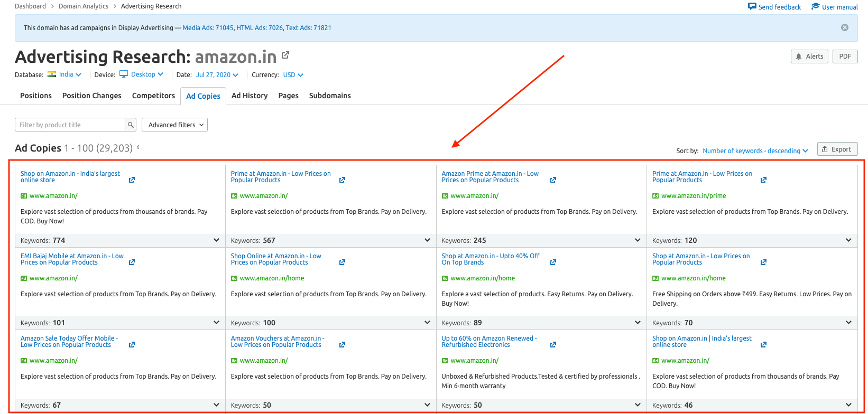Click the PDF button
868x414 pixels.
(845, 57)
